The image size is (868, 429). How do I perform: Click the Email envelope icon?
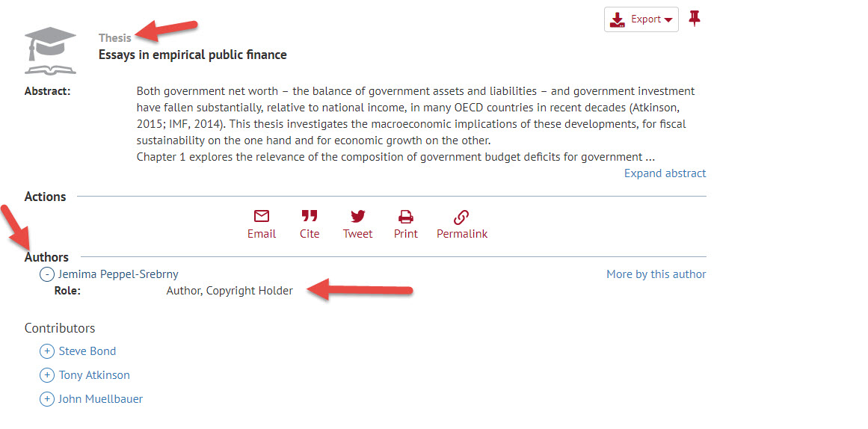261,216
